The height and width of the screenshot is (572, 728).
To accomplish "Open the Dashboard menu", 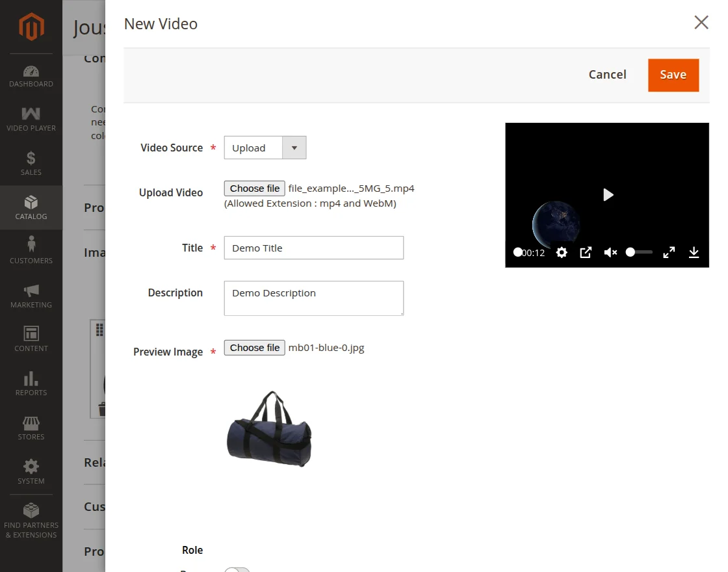I will (31, 77).
